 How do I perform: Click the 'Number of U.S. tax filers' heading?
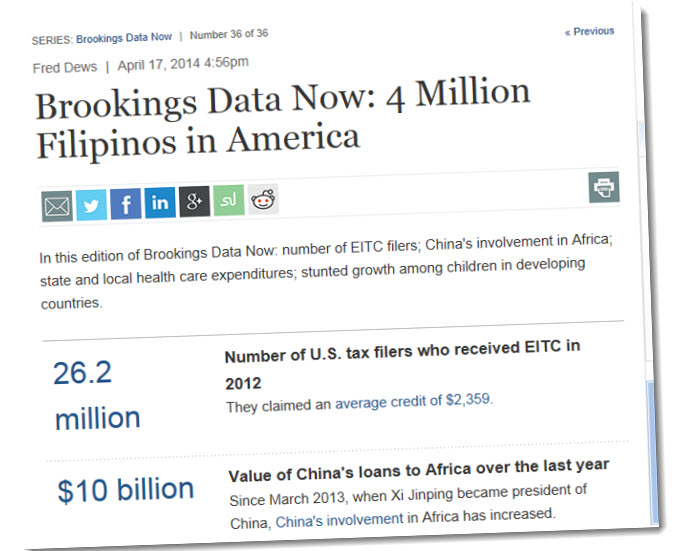pos(401,364)
